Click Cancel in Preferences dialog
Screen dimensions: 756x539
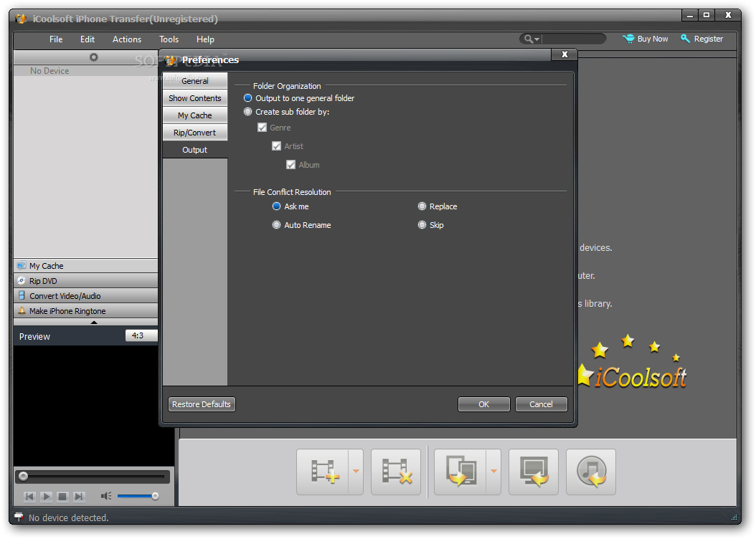541,404
